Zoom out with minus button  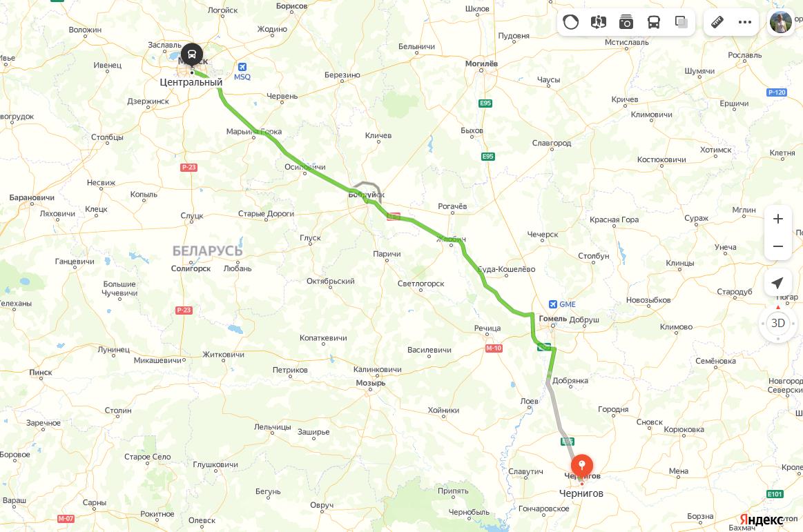pos(778,246)
